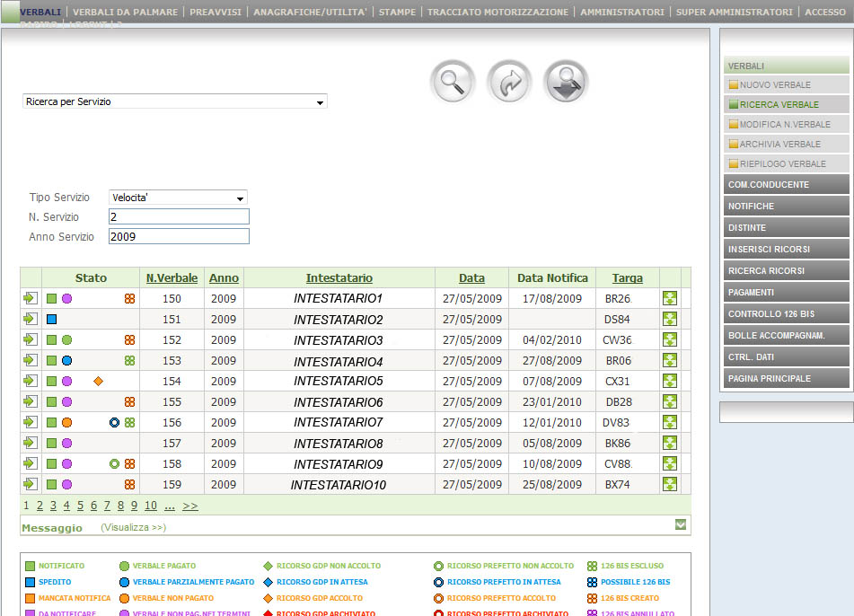Image resolution: width=854 pixels, height=616 pixels.
Task: Click the N. Servizio input field
Action: click(180, 216)
